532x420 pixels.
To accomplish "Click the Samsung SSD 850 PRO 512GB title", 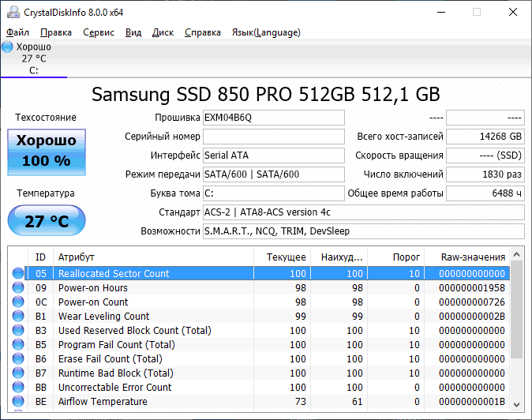I will coord(266,95).
